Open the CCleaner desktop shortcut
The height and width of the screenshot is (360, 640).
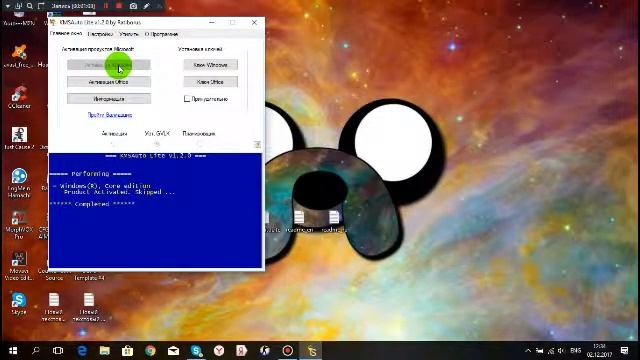19,98
